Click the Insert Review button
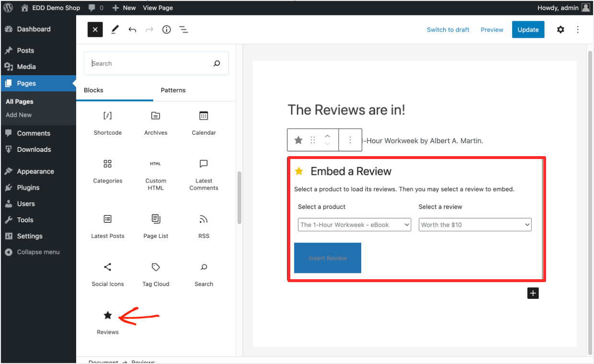This screenshot has height=364, width=594. [328, 258]
